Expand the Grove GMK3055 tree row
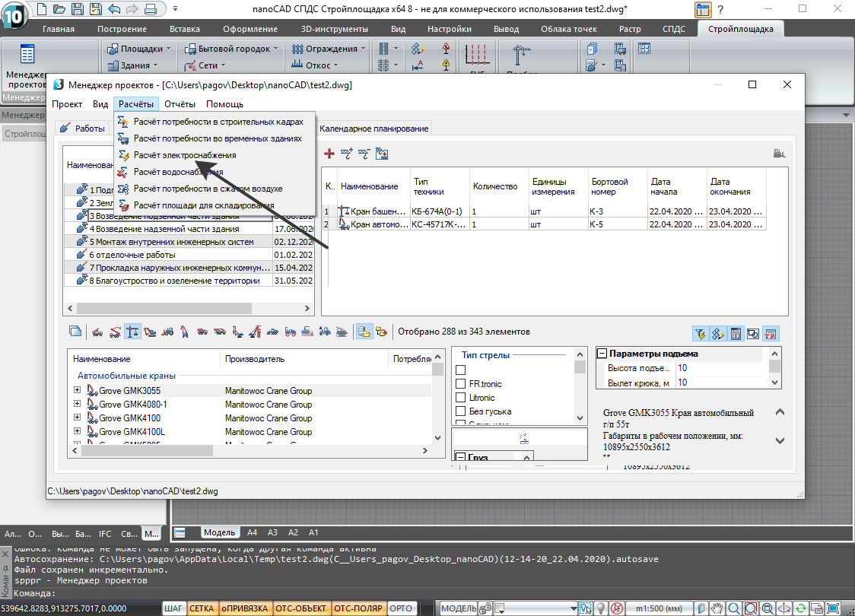This screenshot has height=616, width=855. coord(78,390)
